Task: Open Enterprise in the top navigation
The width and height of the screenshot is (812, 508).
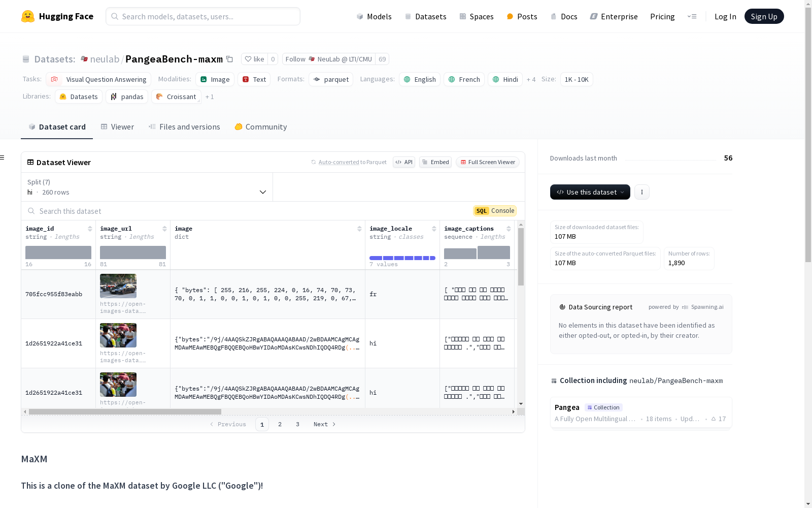Action: (x=614, y=16)
